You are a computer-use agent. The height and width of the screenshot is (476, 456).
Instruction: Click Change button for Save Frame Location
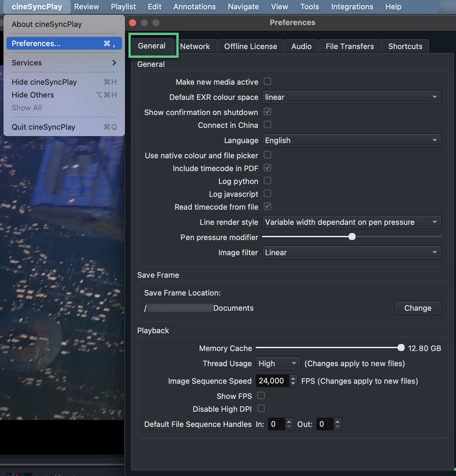pyautogui.click(x=418, y=308)
